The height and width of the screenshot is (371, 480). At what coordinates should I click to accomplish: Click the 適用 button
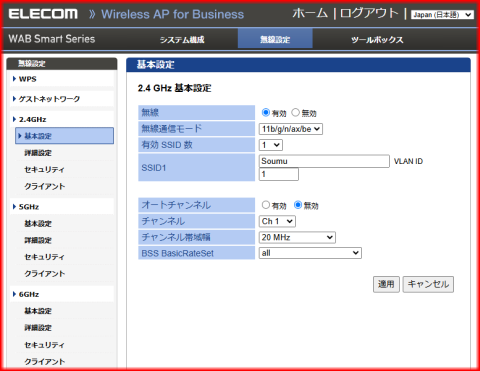click(386, 284)
